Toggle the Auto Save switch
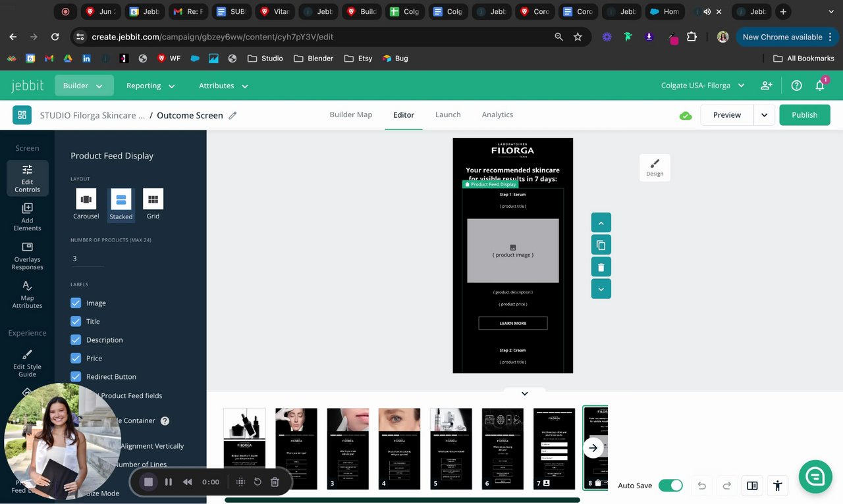Image resolution: width=843 pixels, height=504 pixels. (x=670, y=486)
